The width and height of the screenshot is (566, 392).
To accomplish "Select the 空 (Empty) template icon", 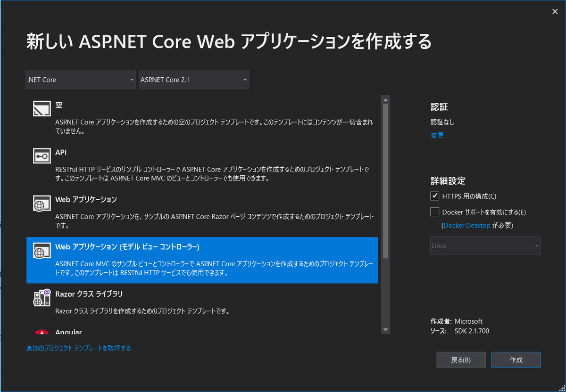I will (42, 109).
